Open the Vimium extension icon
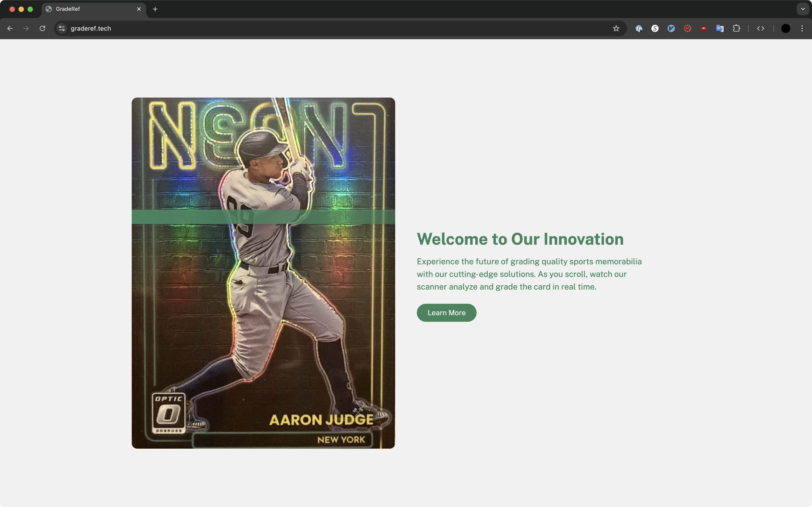812x507 pixels. click(x=671, y=28)
